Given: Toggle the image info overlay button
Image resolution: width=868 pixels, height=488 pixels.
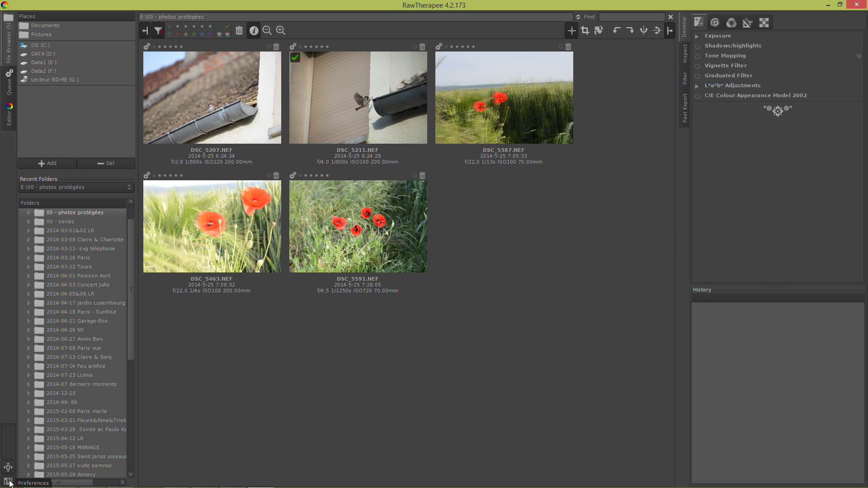Looking at the screenshot, I should tap(254, 31).
